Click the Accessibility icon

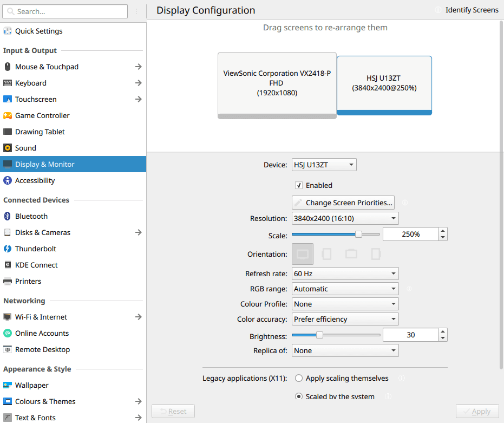(x=8, y=180)
